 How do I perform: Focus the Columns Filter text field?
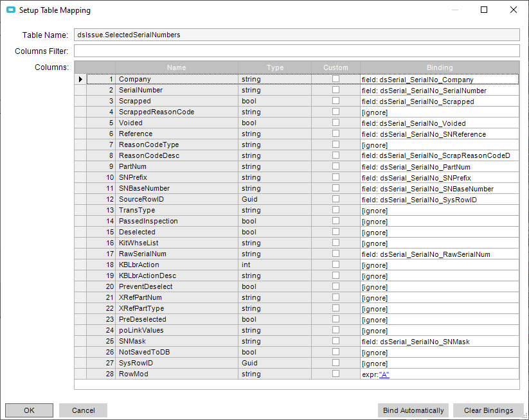point(296,51)
